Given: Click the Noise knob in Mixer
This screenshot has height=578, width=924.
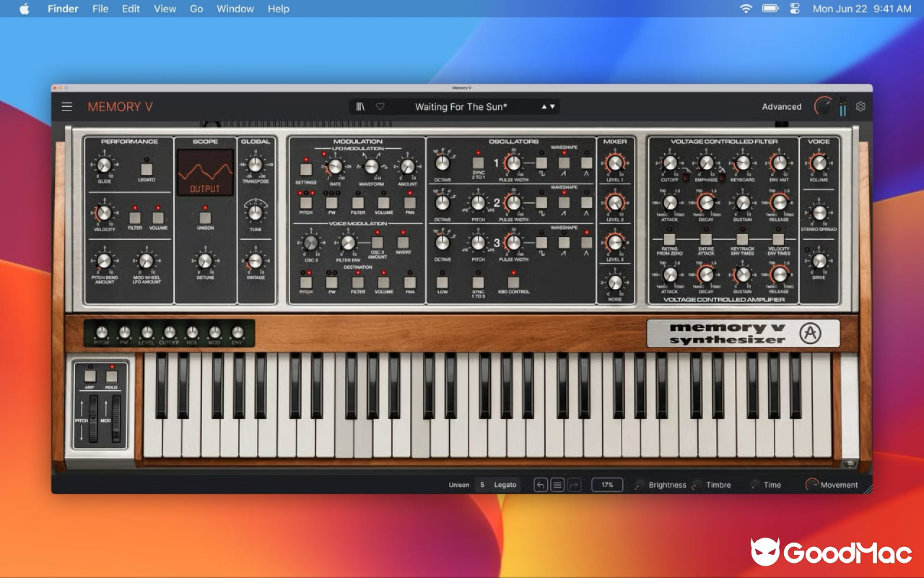Looking at the screenshot, I should click(x=614, y=282).
